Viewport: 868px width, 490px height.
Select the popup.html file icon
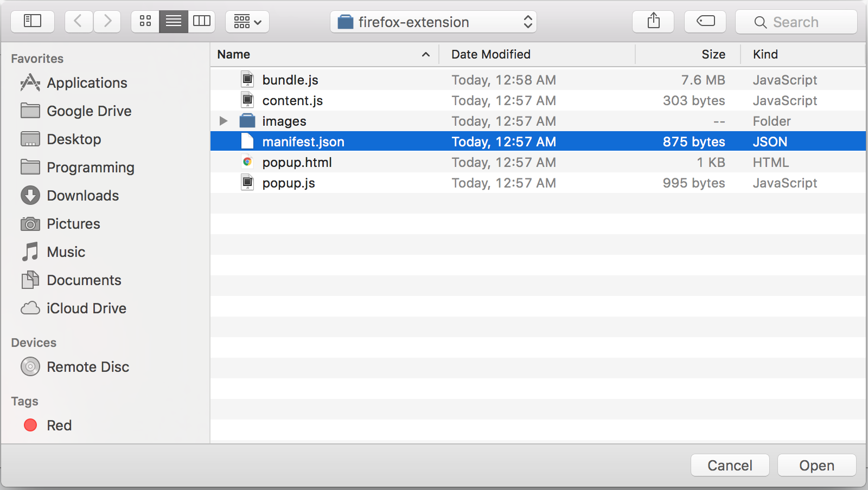click(x=247, y=162)
